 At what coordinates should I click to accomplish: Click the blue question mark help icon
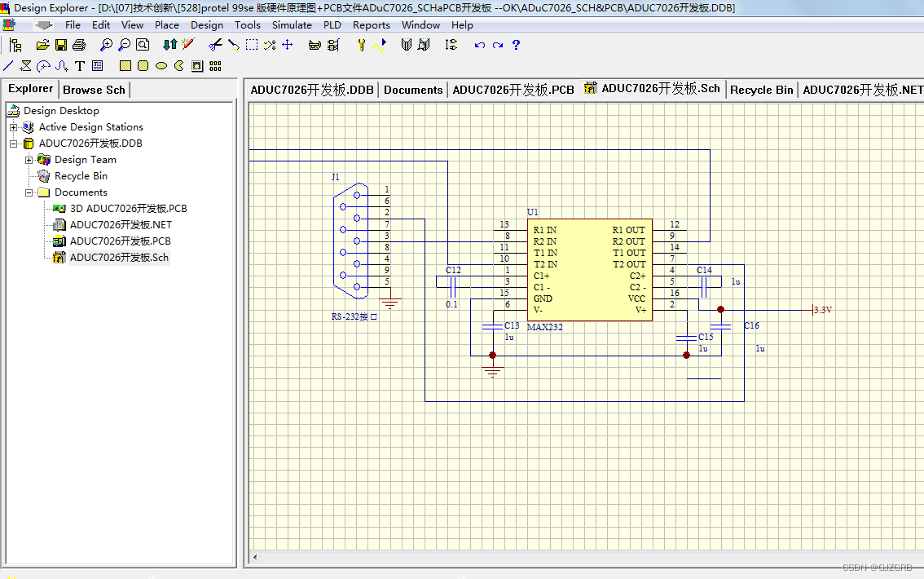point(517,45)
